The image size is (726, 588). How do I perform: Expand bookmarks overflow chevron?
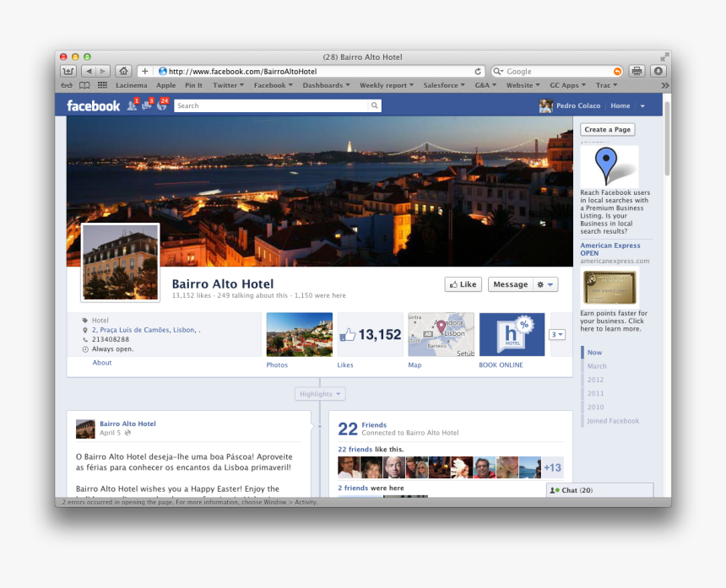coord(665,85)
